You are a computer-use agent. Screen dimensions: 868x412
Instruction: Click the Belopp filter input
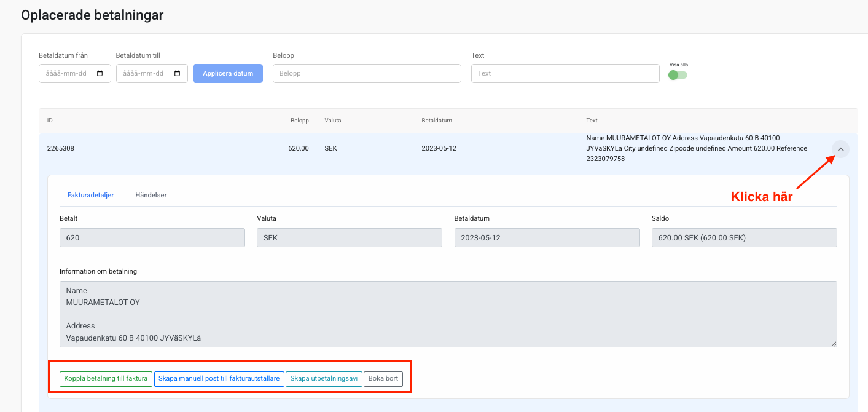tap(367, 73)
